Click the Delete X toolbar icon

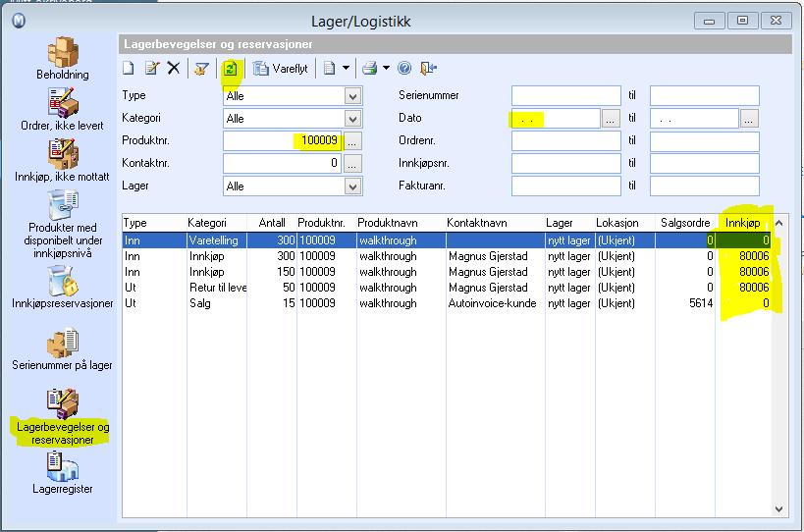pyautogui.click(x=174, y=68)
